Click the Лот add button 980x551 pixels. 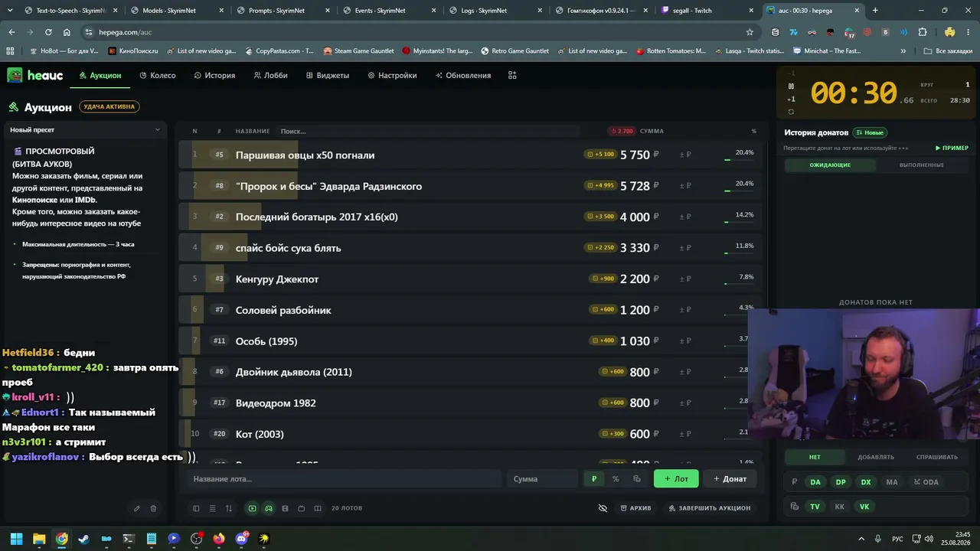[676, 479]
